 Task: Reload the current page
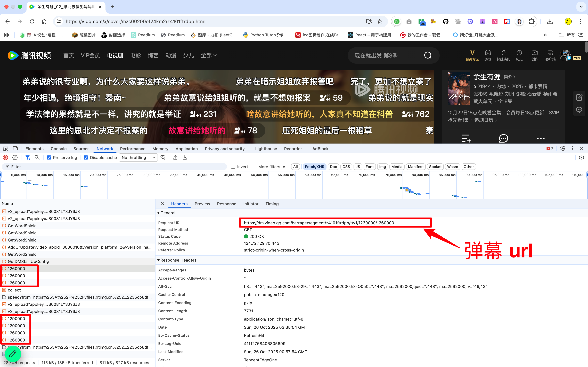click(x=32, y=21)
